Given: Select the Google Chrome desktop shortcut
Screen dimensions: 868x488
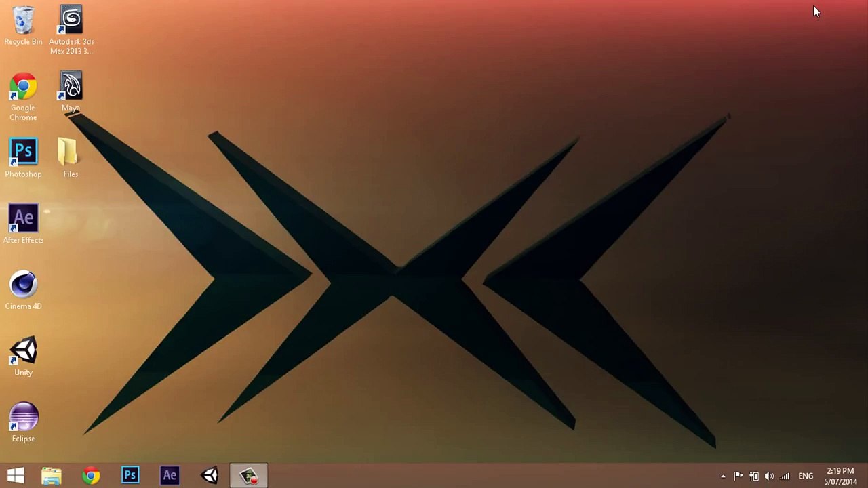Looking at the screenshot, I should click(23, 97).
